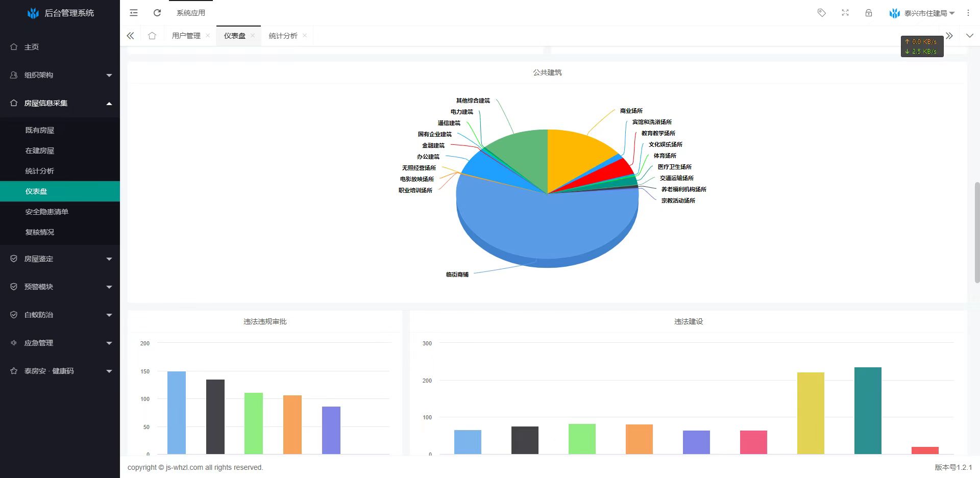Screen dimensions: 980x478
Task: Click the refresh icon in the top bar
Action: pos(157,13)
